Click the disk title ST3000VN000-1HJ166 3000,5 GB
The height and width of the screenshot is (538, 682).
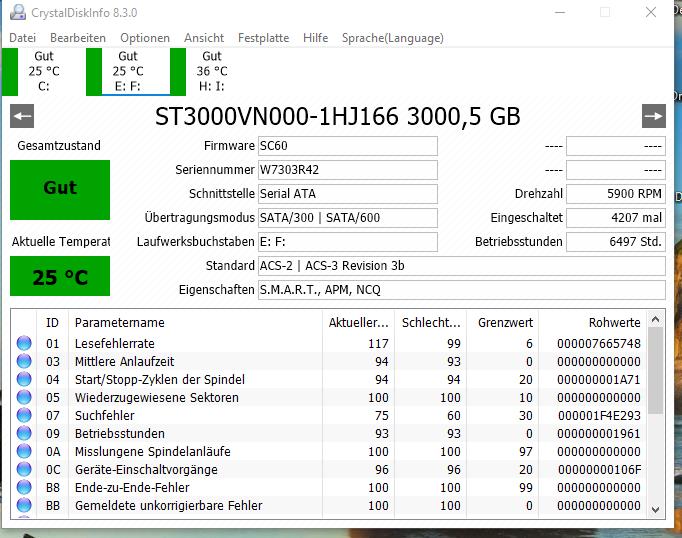point(338,116)
